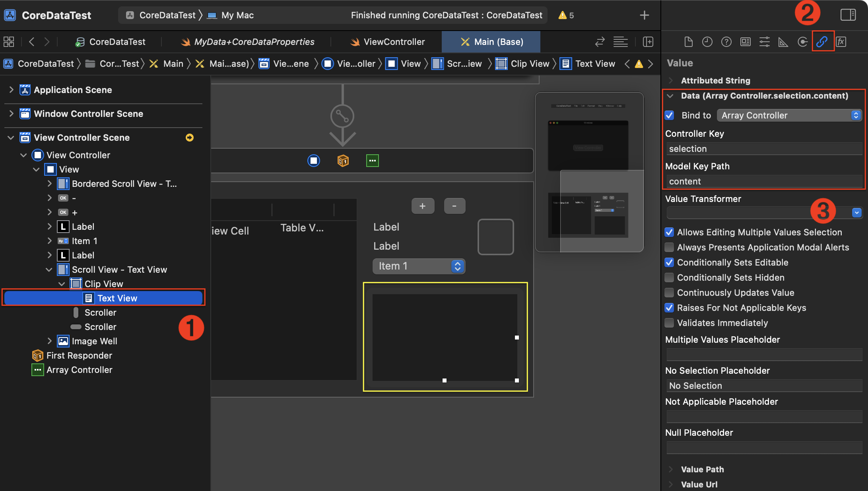The height and width of the screenshot is (491, 868).
Task: Enable Continuously Updates Value checkbox
Action: (x=670, y=293)
